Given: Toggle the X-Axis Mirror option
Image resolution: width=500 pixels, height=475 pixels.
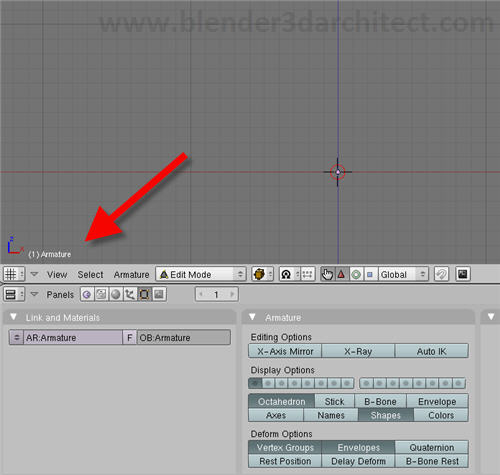Looking at the screenshot, I should [x=285, y=351].
